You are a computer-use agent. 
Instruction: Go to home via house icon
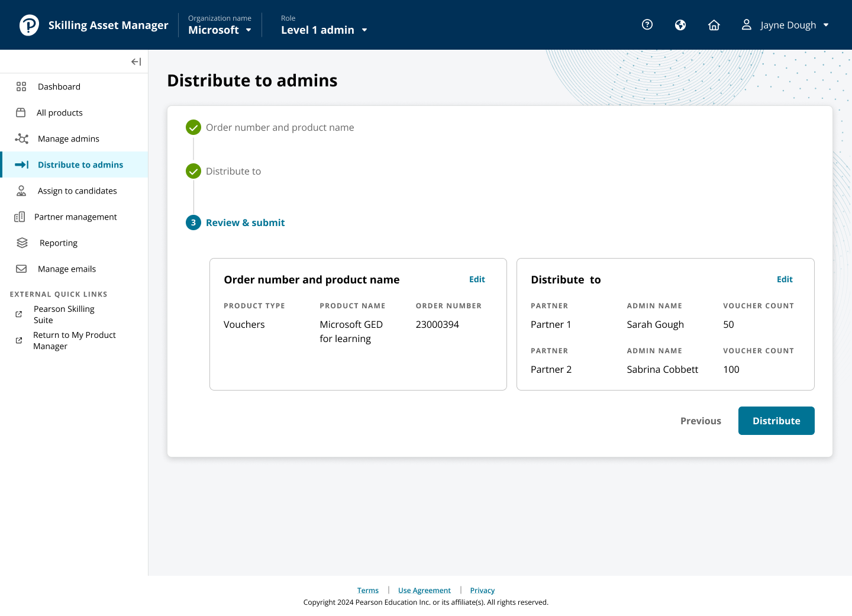714,25
